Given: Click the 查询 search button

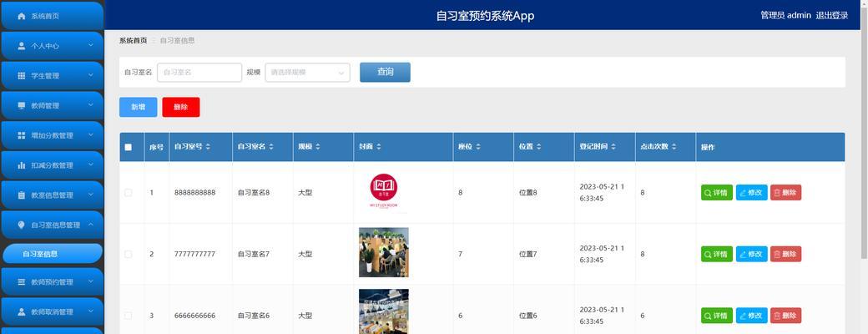Looking at the screenshot, I should 385,72.
